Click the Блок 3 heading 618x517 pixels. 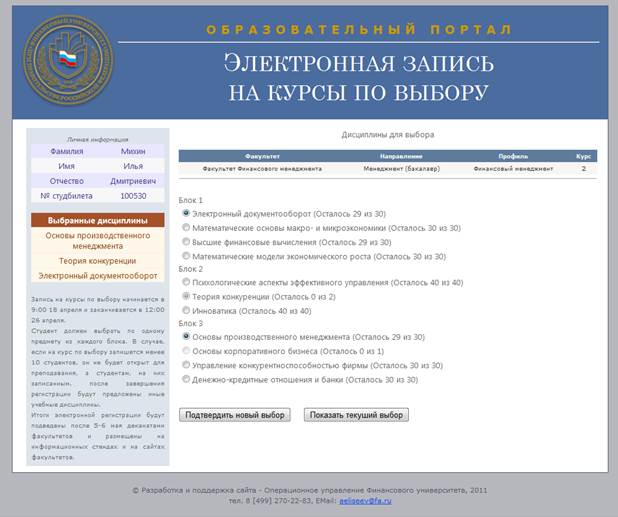pos(191,323)
